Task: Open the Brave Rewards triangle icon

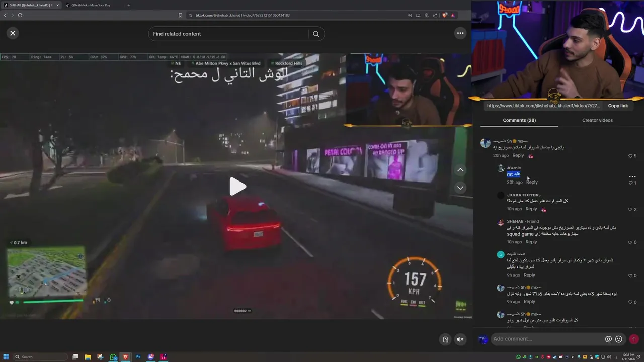Action: 453,15
